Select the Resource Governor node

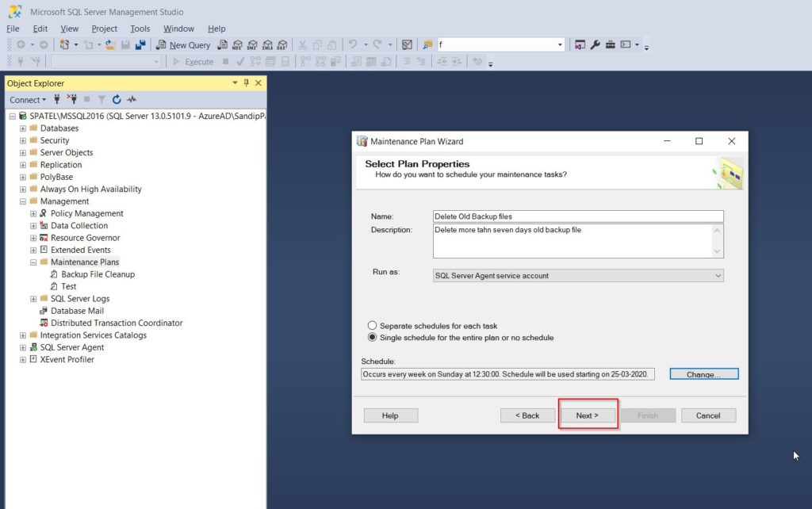tap(86, 238)
